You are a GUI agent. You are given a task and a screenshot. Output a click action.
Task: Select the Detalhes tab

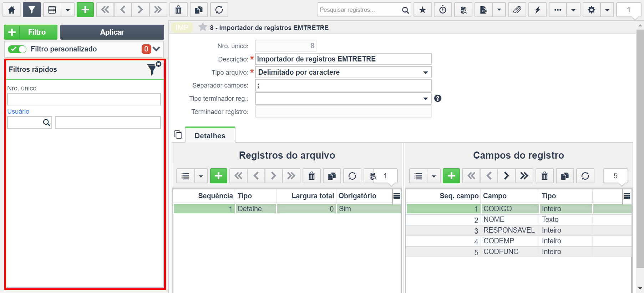(x=210, y=135)
